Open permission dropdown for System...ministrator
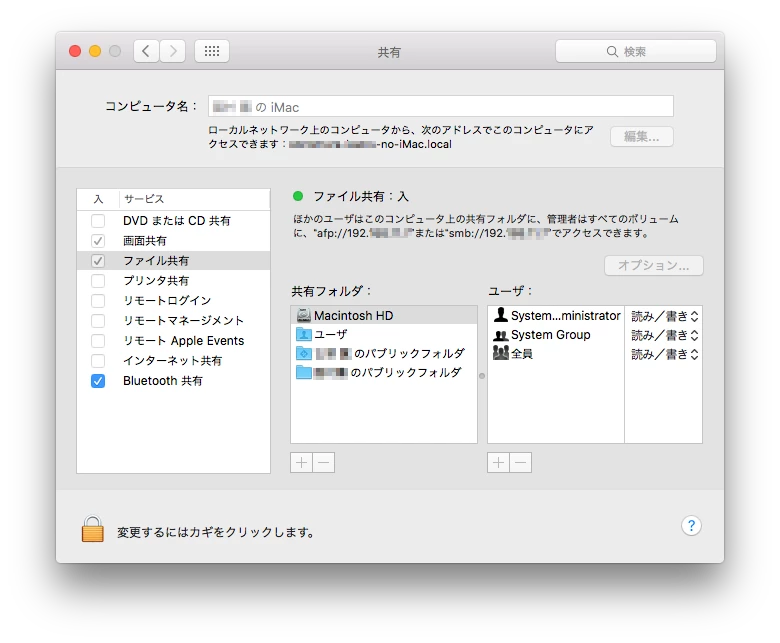The width and height of the screenshot is (780, 643). (665, 316)
